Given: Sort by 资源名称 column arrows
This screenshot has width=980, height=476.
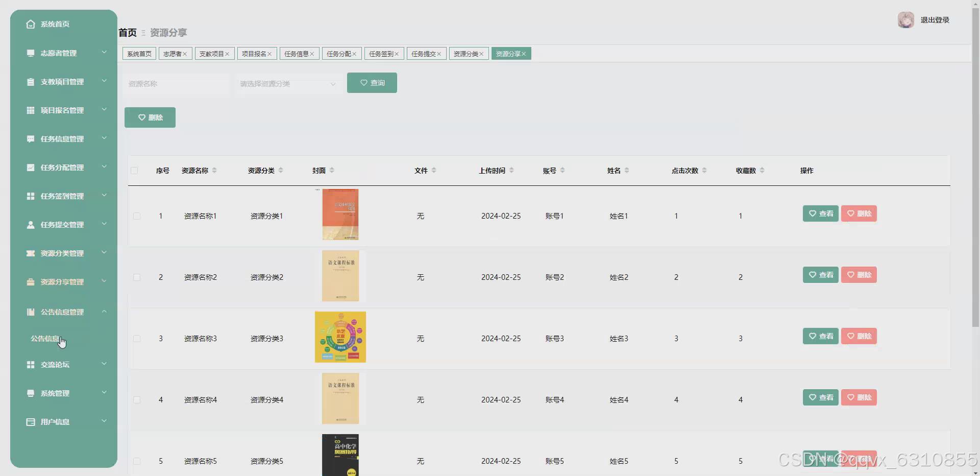Looking at the screenshot, I should pos(214,171).
